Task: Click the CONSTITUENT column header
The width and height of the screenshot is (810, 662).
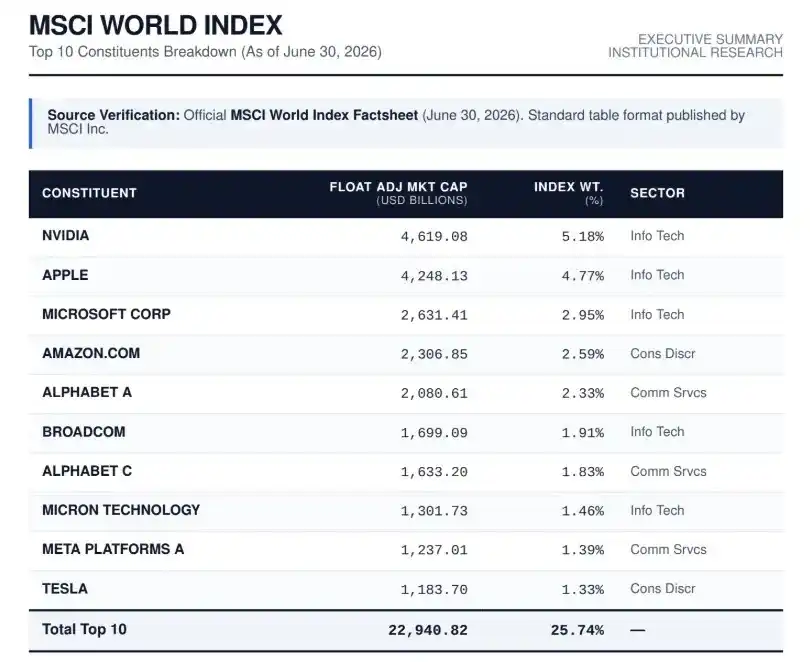Action: click(x=89, y=193)
